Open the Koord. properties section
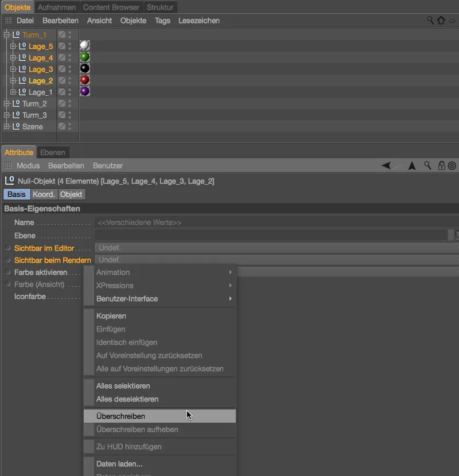This screenshot has height=476, width=459. 44,194
